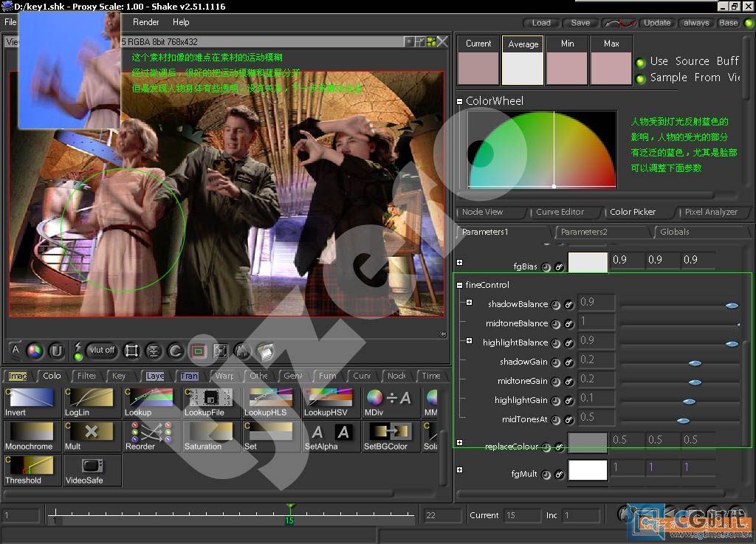
Task: Enable the Use Source Buff option
Action: point(641,62)
